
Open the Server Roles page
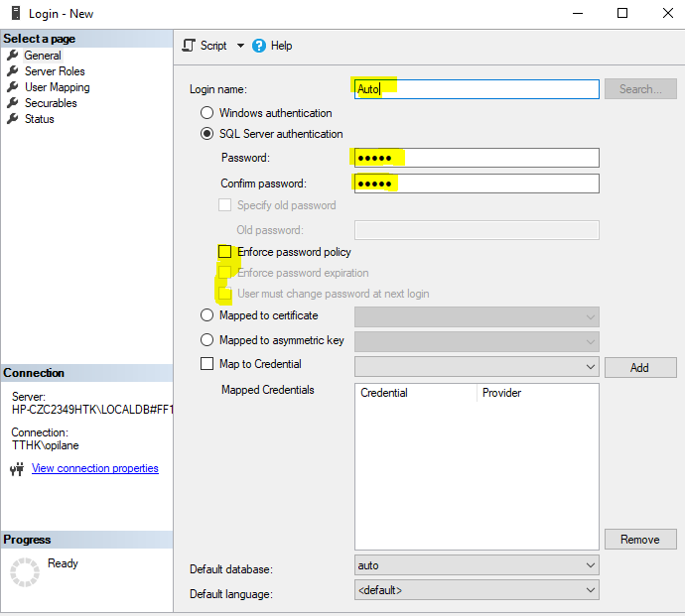click(55, 71)
